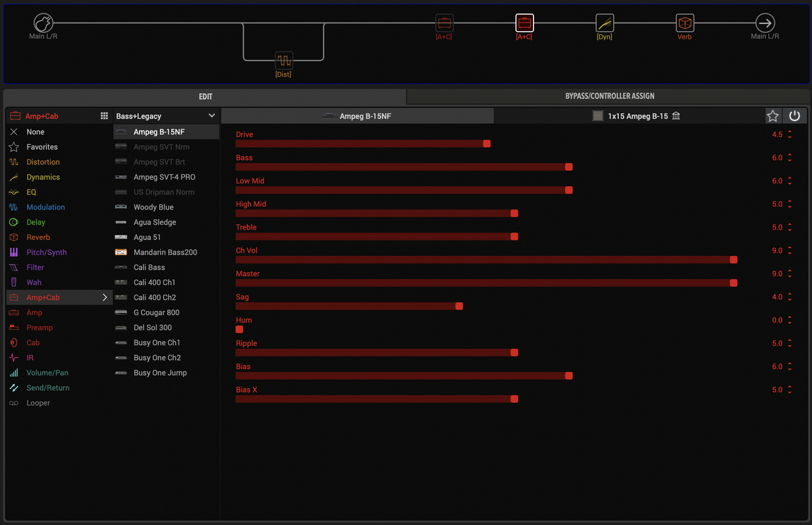
Task: Choose the Ampeg SVT-4 PRO model
Action: (x=166, y=177)
